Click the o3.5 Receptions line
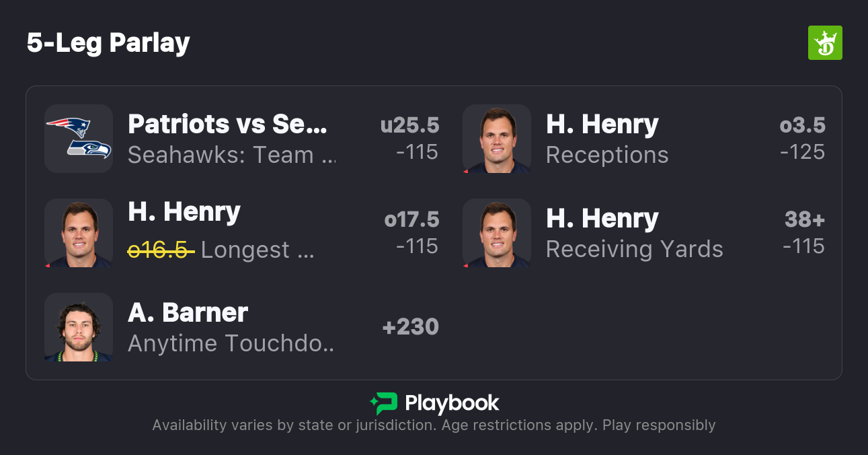The height and width of the screenshot is (455, 868). click(802, 125)
